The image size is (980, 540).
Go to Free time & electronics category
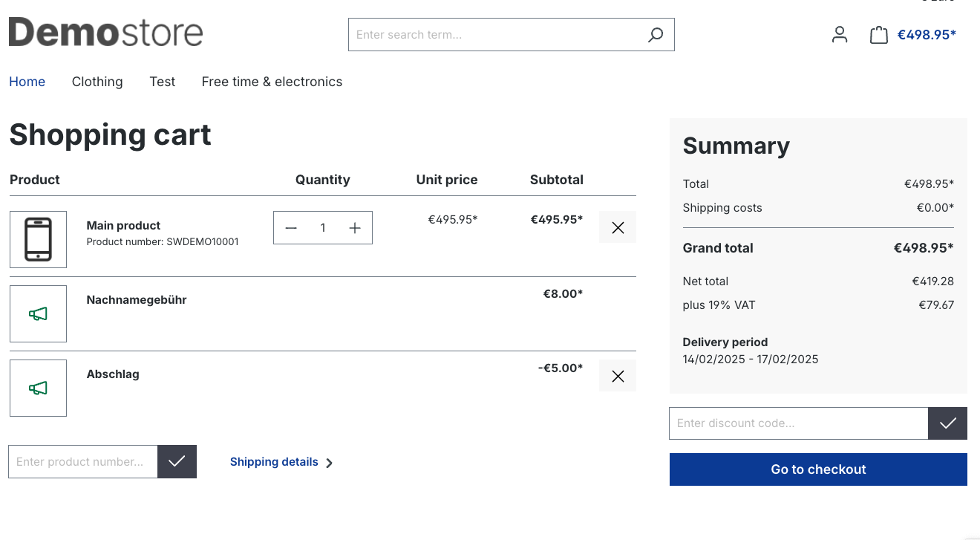[x=272, y=82]
